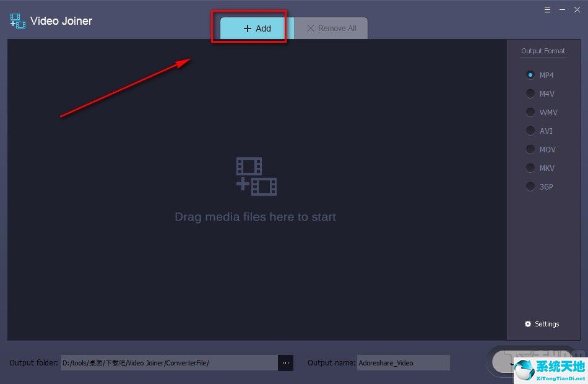588x384 pixels.
Task: Choose 3GP output format
Action: pos(530,186)
